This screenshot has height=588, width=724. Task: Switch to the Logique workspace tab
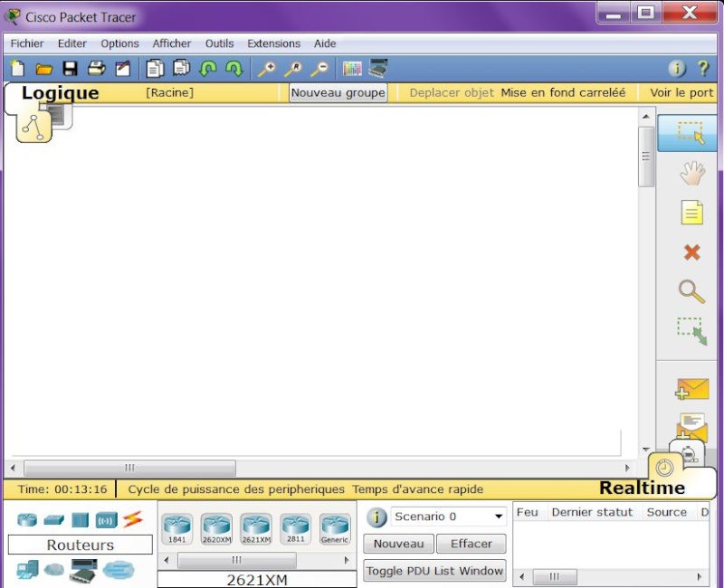(x=60, y=93)
